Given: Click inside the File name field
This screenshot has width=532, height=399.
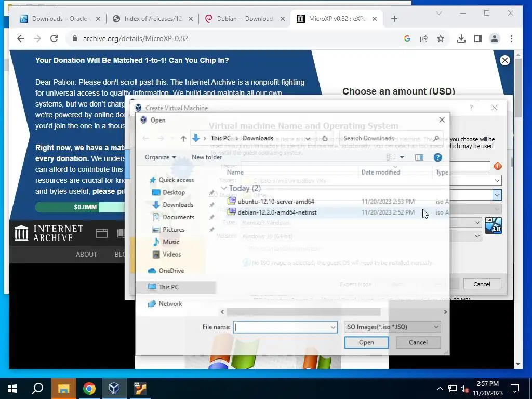Looking at the screenshot, I should 281,327.
